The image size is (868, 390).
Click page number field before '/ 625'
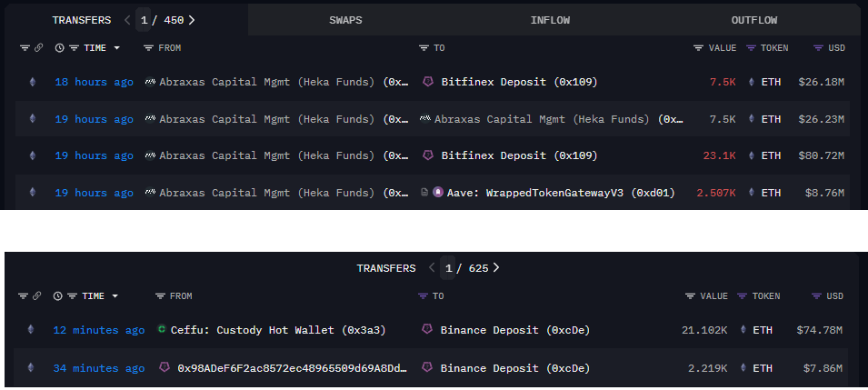click(x=448, y=268)
